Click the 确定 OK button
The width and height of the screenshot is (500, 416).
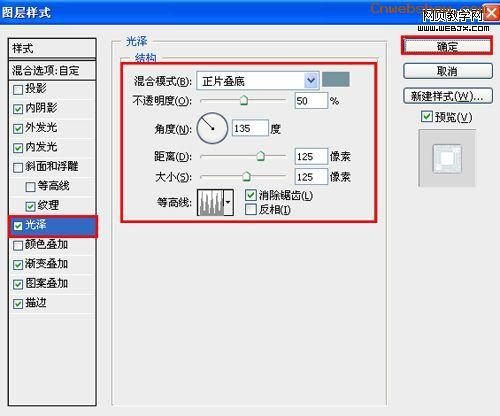447,46
